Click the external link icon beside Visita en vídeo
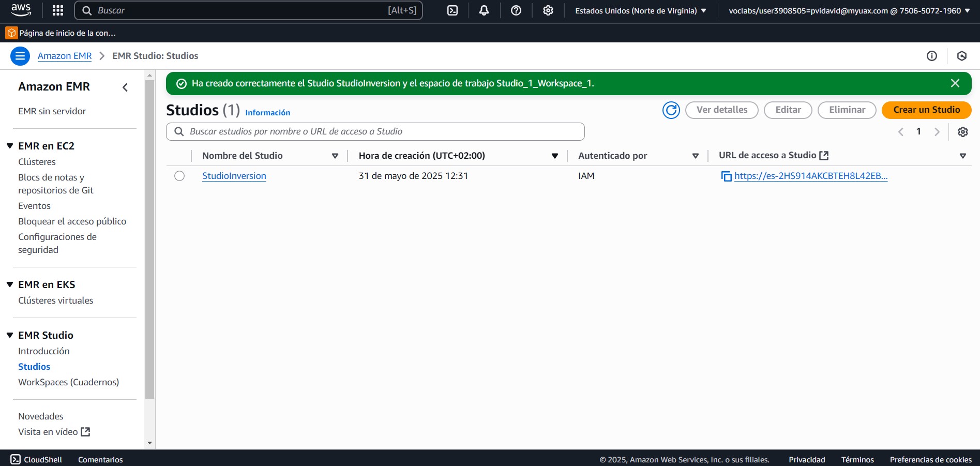This screenshot has height=466, width=980. click(x=86, y=432)
